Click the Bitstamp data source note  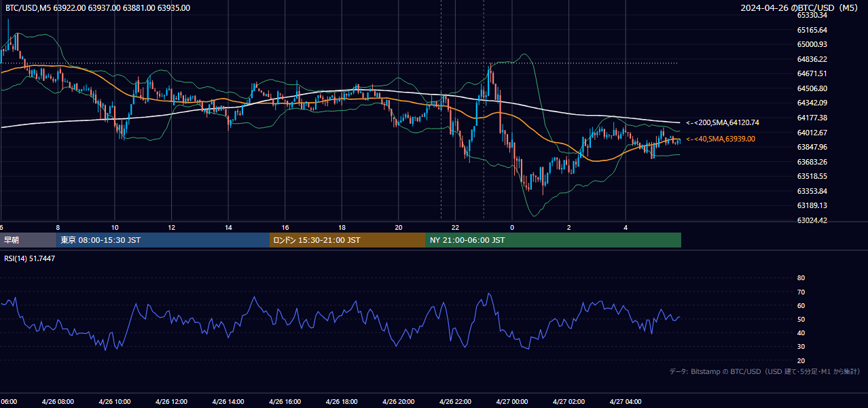coord(765,371)
